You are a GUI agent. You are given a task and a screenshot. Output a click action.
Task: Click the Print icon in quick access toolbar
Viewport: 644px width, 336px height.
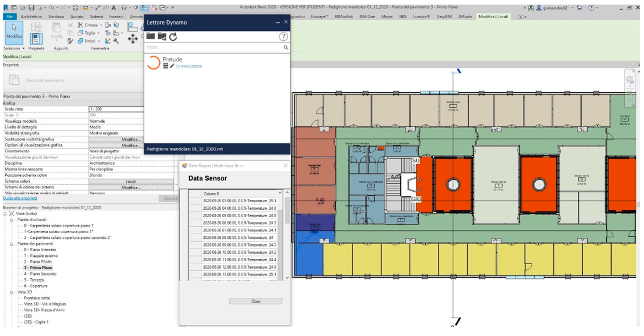click(x=75, y=8)
